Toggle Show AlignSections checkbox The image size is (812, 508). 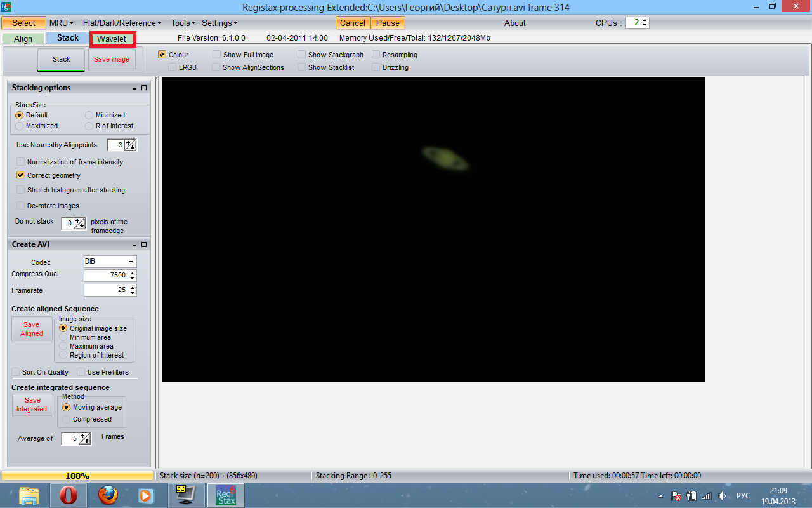[x=216, y=67]
